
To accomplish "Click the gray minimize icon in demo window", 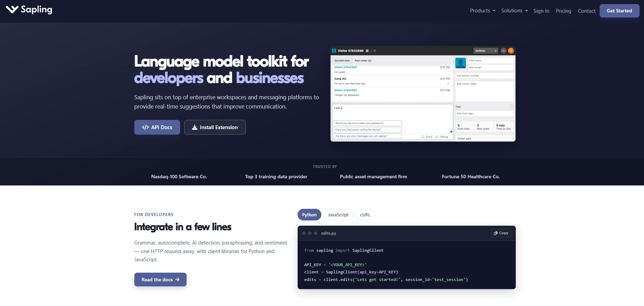I will click(503, 51).
